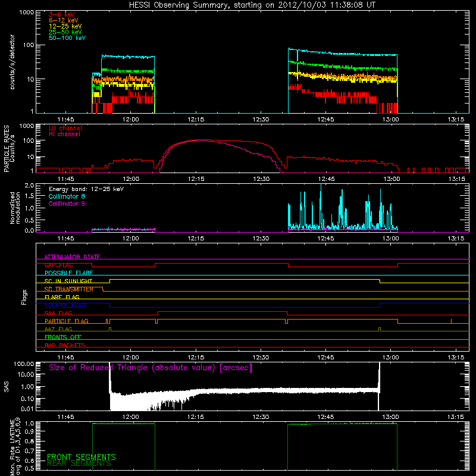Click the FRONT SEGMENTS legend label

[x=82, y=457]
